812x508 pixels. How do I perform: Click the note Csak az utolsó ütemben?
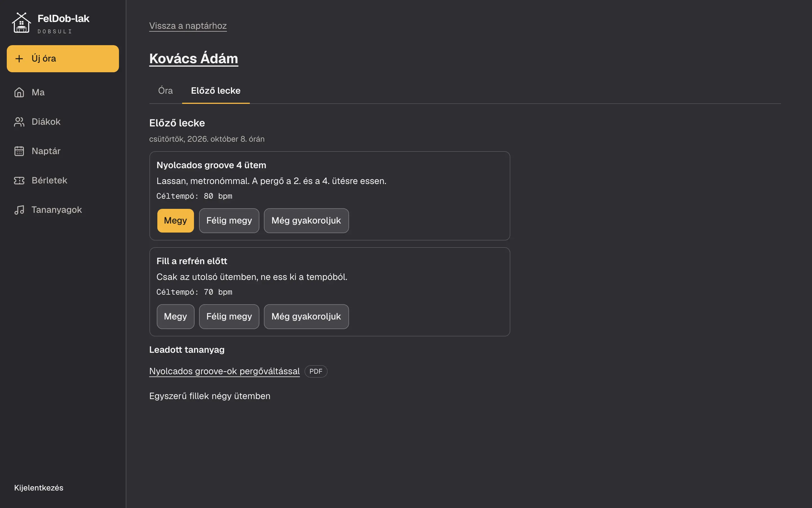[x=252, y=277]
